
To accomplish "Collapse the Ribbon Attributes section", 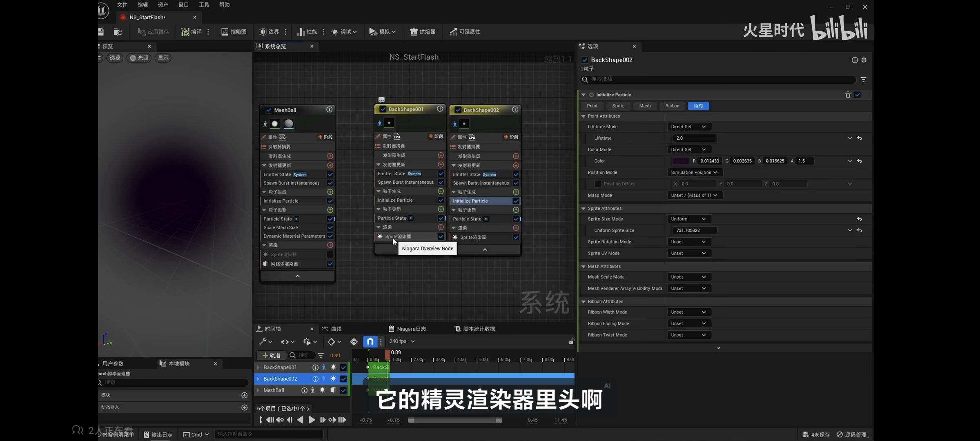I will pyautogui.click(x=584, y=301).
